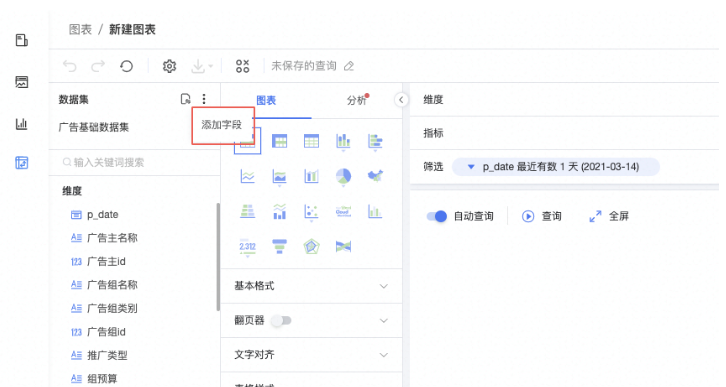Select the China map chart type
Viewport: 726px width, 387px height.
pos(375,176)
